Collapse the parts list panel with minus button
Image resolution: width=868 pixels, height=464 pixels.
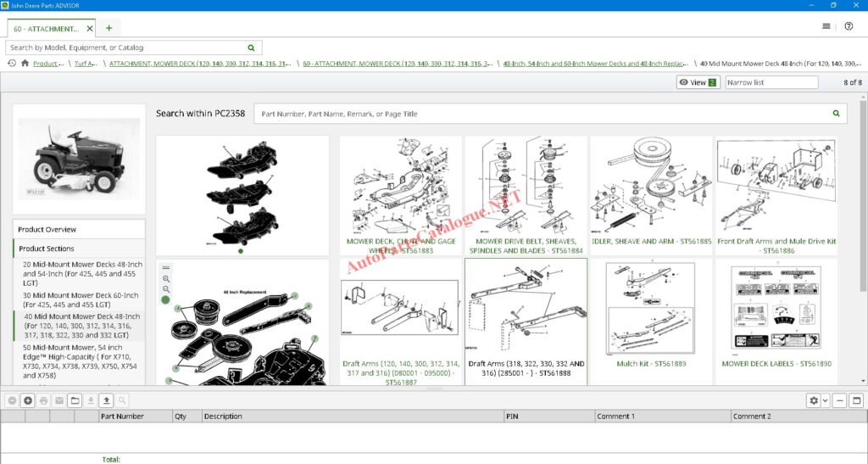(839, 400)
